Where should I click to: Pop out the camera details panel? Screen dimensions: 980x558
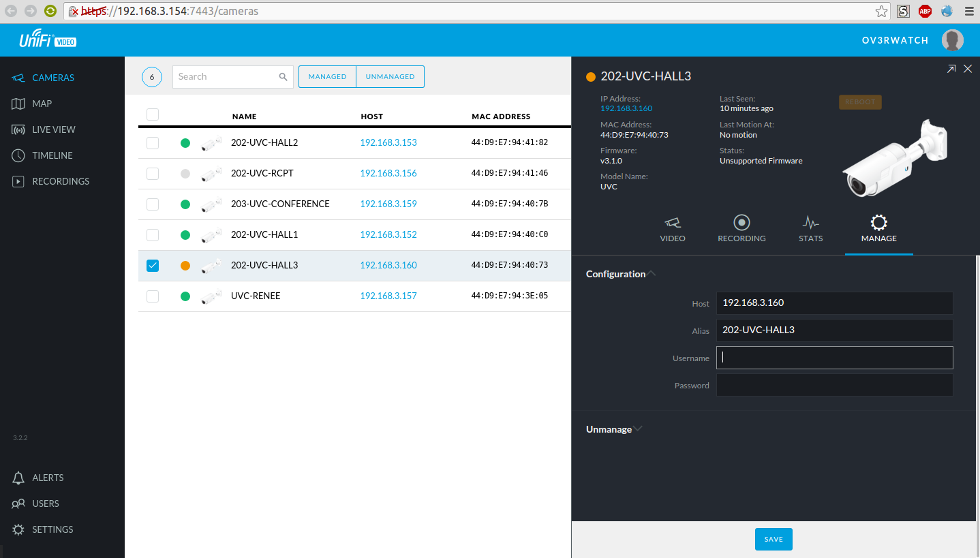point(951,69)
